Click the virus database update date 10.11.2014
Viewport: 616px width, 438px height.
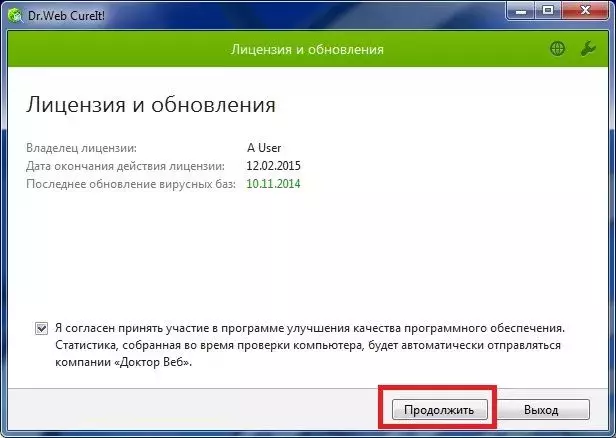273,183
